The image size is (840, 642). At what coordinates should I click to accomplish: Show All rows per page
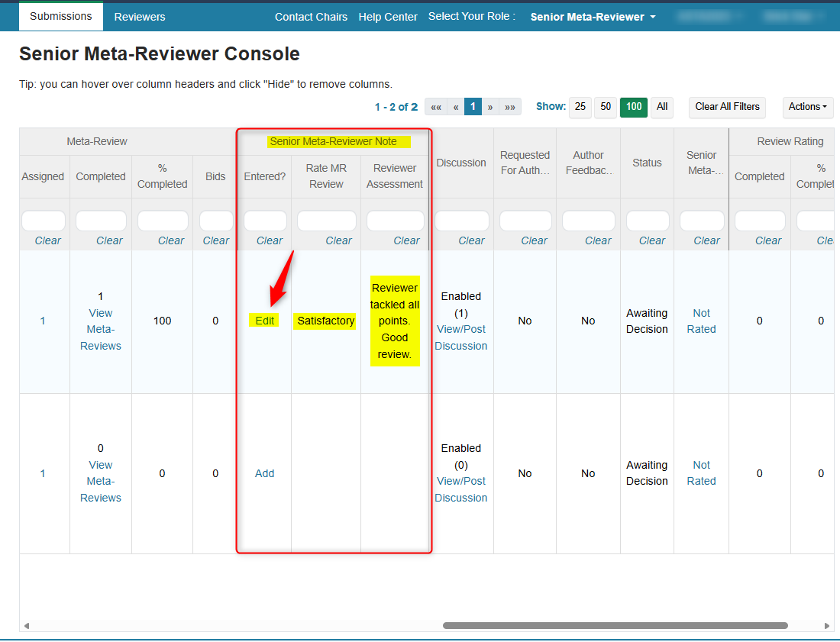pos(662,107)
